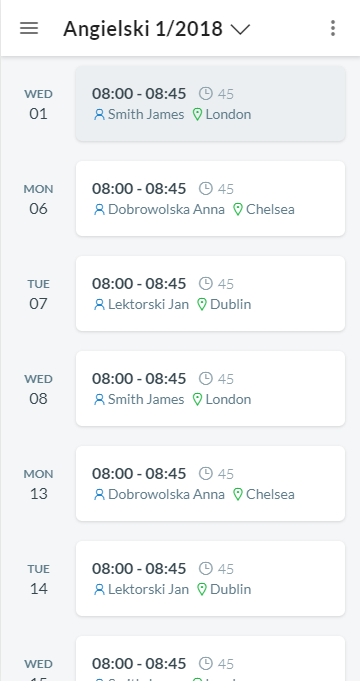Click the Dublin location pin on TUE 14
The width and height of the screenshot is (360, 681).
[x=201, y=589]
